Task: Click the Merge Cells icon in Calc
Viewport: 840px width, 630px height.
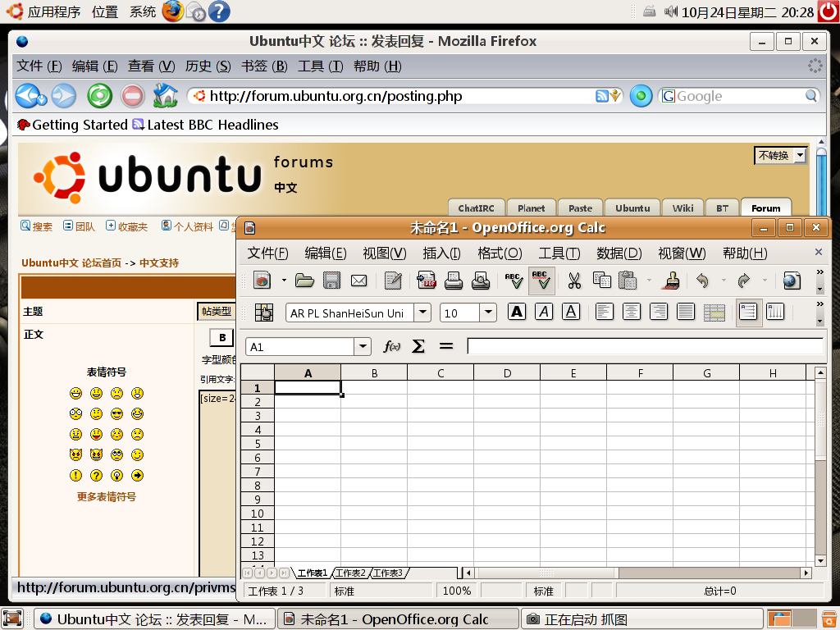Action: 714,313
